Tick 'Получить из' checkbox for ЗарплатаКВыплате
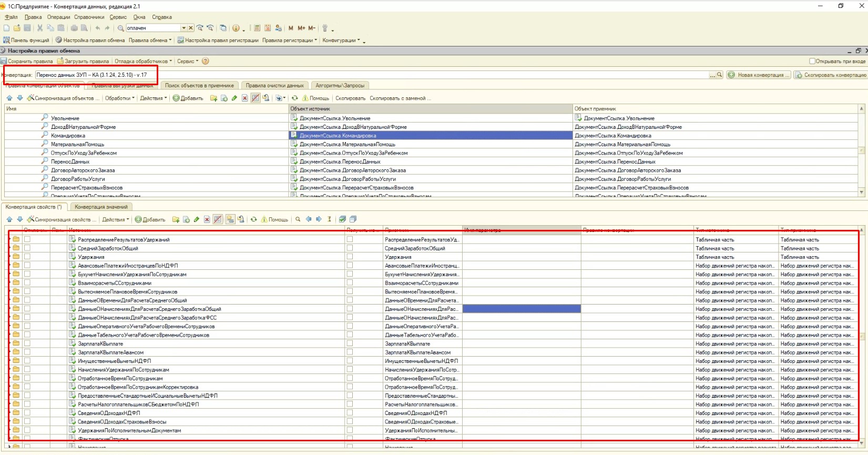The width and height of the screenshot is (868, 455). click(350, 343)
